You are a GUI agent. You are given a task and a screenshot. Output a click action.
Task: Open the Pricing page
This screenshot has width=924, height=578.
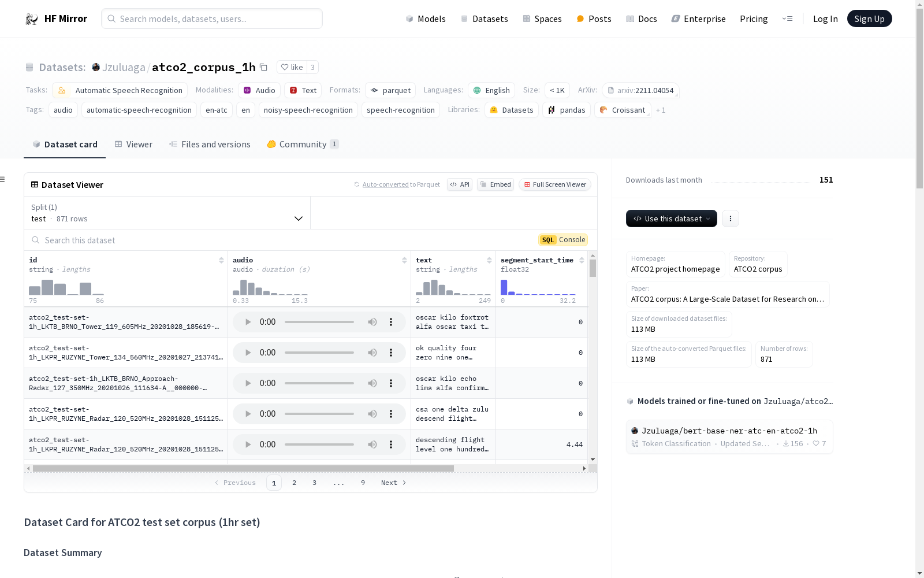click(754, 18)
